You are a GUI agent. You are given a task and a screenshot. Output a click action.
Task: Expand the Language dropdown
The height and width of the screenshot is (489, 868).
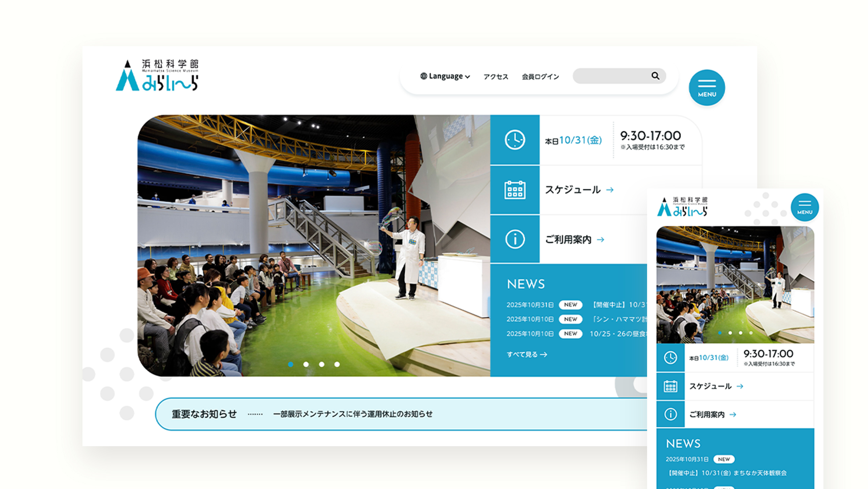445,76
